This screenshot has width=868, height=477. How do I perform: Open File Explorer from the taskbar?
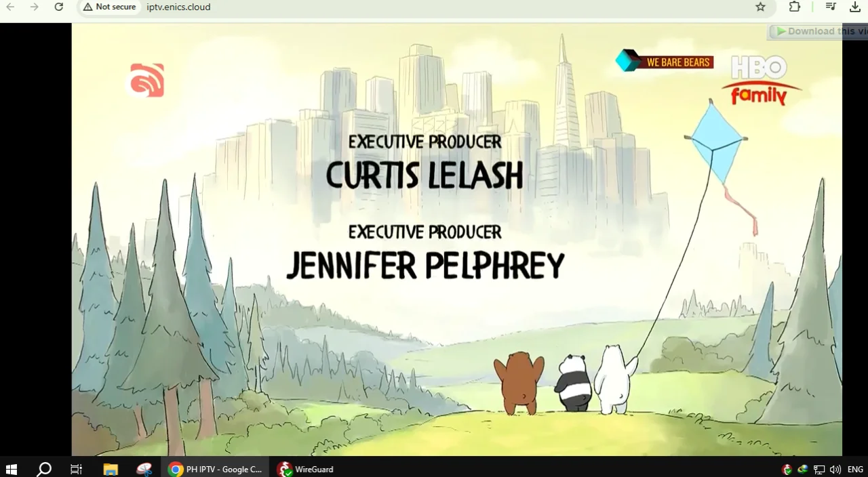[110, 469]
